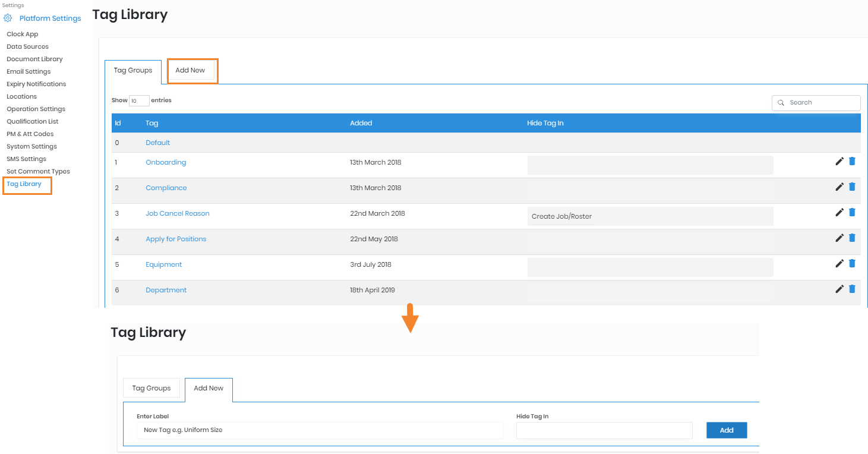Sort table by the Added column header
The width and height of the screenshot is (868, 454).
pos(361,123)
